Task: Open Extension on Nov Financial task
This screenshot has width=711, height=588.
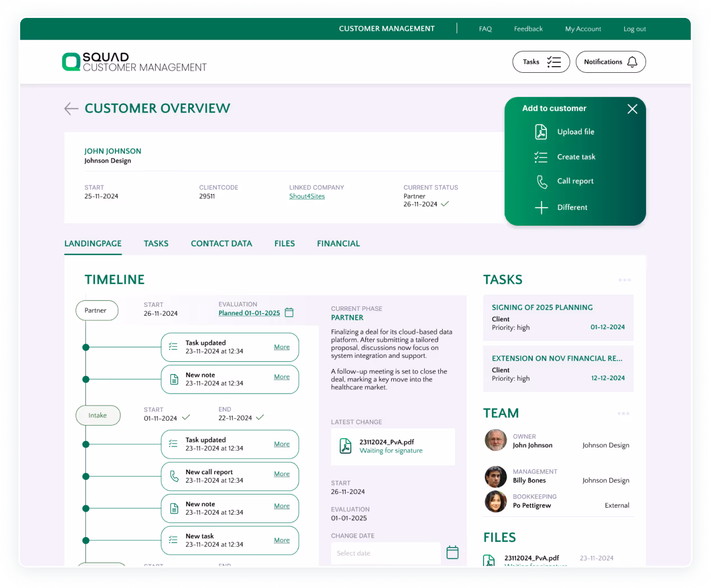Action: (558, 368)
